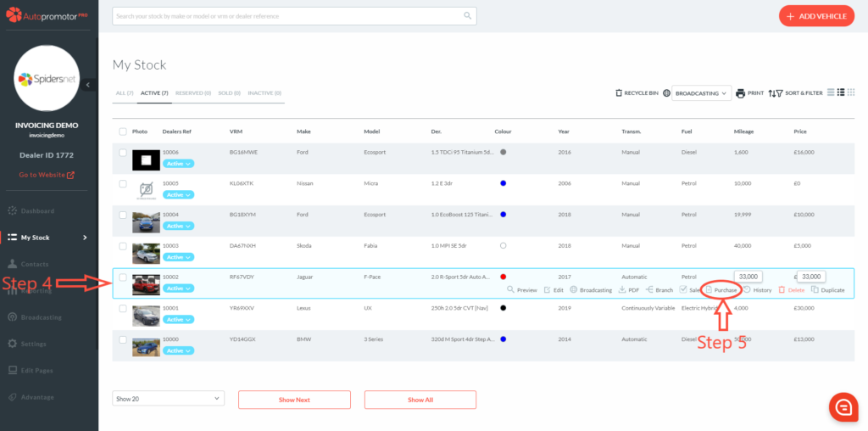Download PDF for the Jaguar row
This screenshot has height=431, width=868.
click(x=628, y=290)
